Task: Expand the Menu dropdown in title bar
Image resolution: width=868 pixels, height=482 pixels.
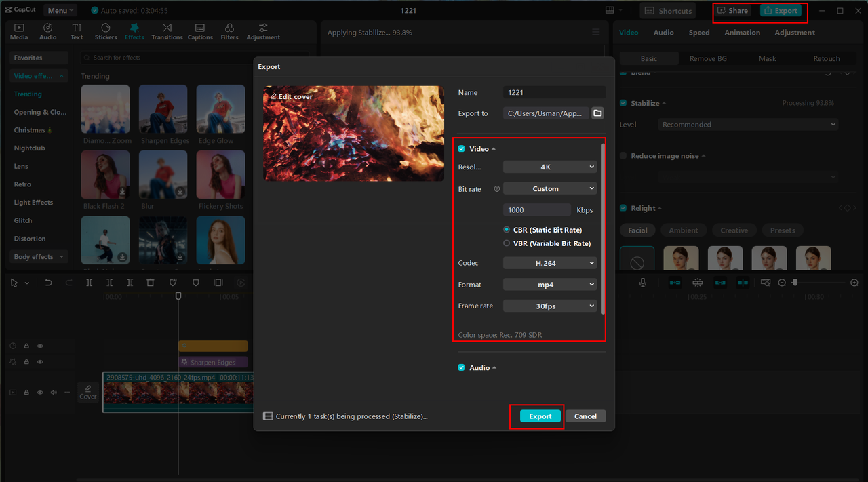Action: click(60, 10)
